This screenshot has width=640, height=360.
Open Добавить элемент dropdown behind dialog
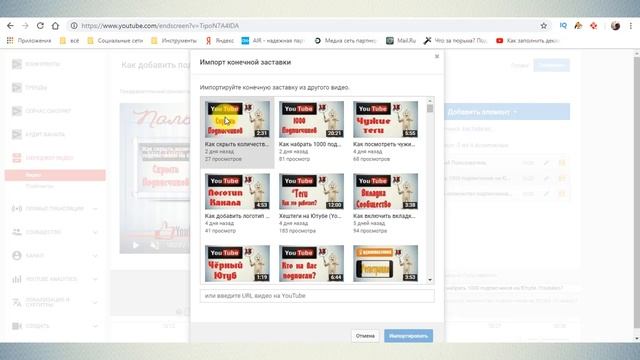point(507,111)
